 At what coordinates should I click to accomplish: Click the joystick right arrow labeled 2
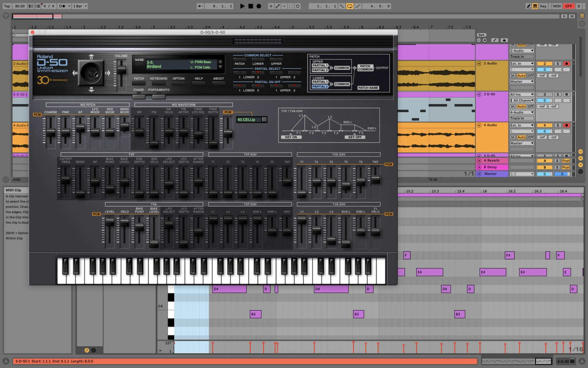tap(107, 73)
